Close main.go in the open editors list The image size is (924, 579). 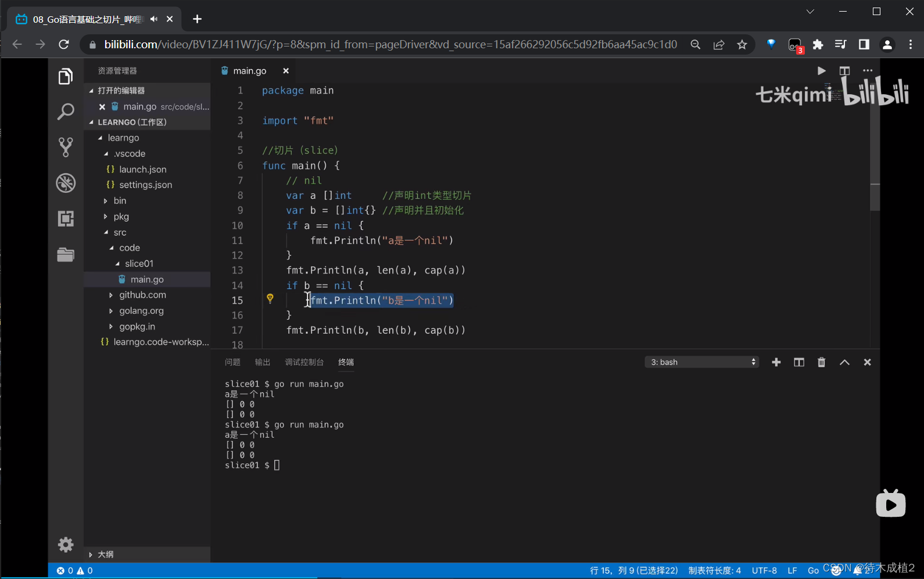pyautogui.click(x=102, y=107)
